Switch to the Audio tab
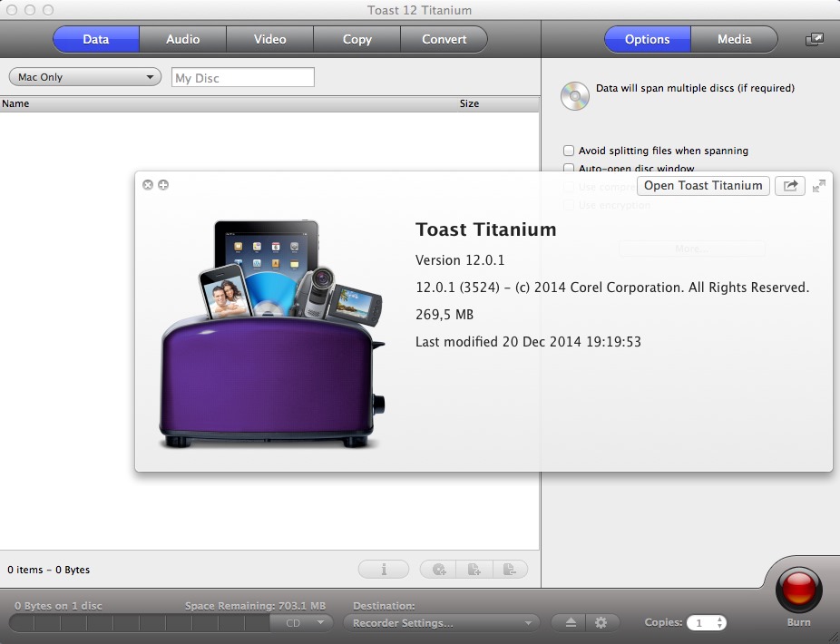 pyautogui.click(x=182, y=39)
